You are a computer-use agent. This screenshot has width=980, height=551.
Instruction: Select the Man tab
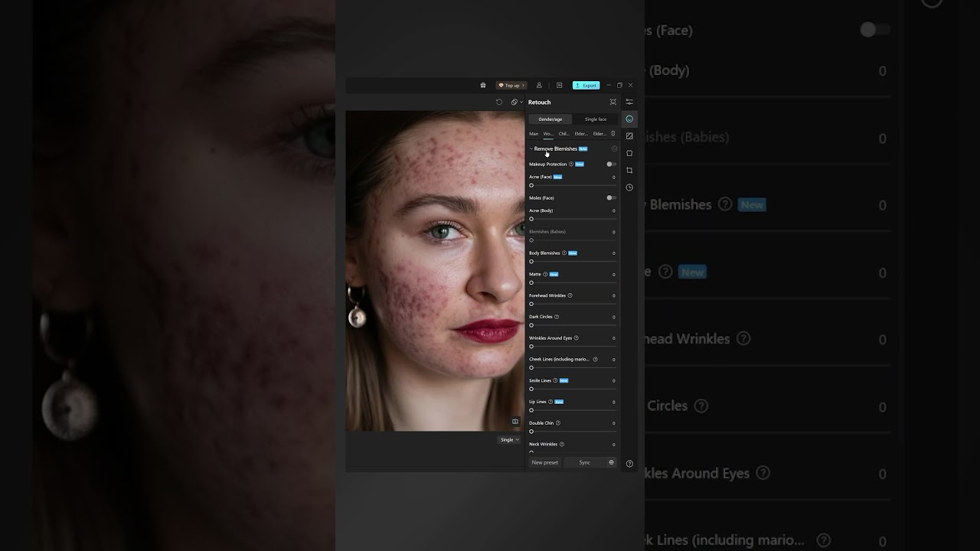[534, 134]
